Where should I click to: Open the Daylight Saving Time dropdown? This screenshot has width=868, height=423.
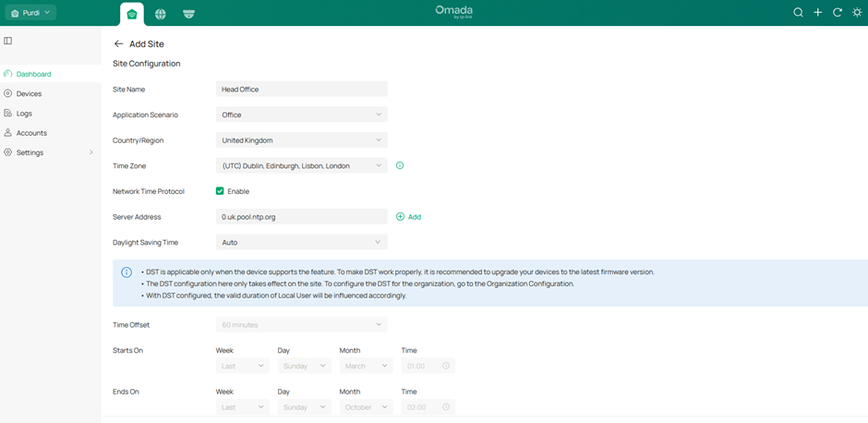pyautogui.click(x=301, y=242)
